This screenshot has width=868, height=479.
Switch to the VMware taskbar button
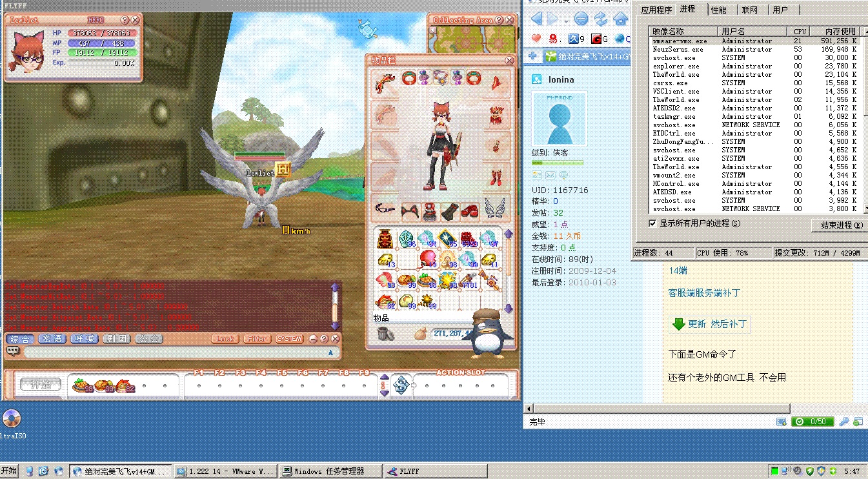point(226,471)
